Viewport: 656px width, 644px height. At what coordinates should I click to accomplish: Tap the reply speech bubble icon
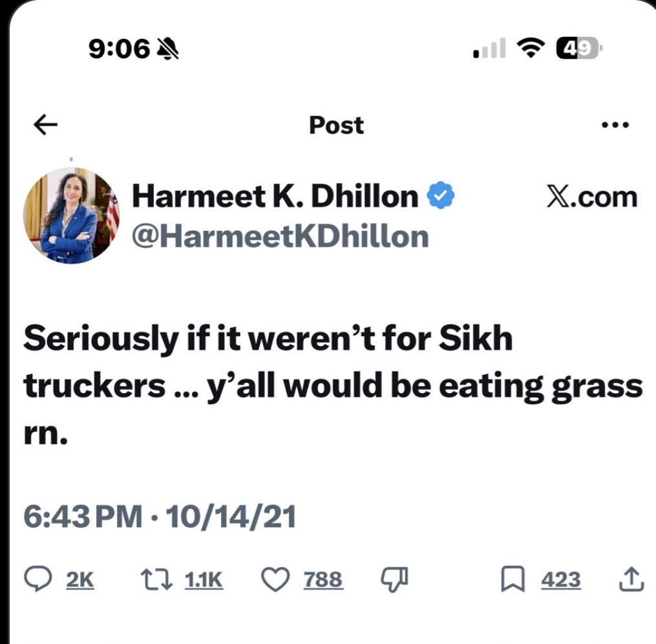(39, 579)
